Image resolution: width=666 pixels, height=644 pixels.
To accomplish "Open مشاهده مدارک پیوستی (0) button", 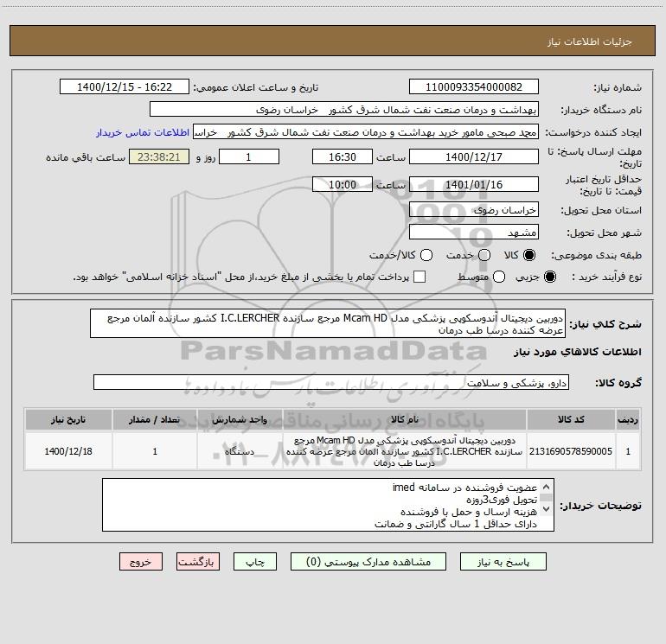I will click(368, 562).
